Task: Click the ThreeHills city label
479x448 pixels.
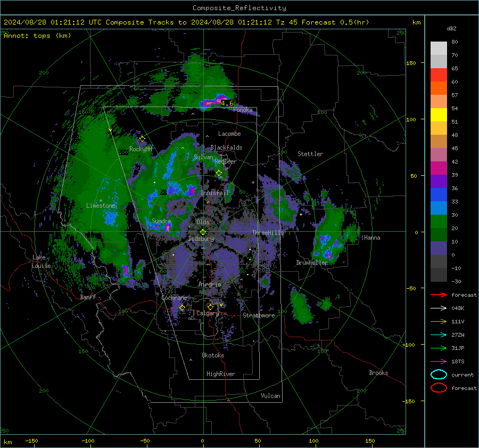Action: tap(268, 233)
